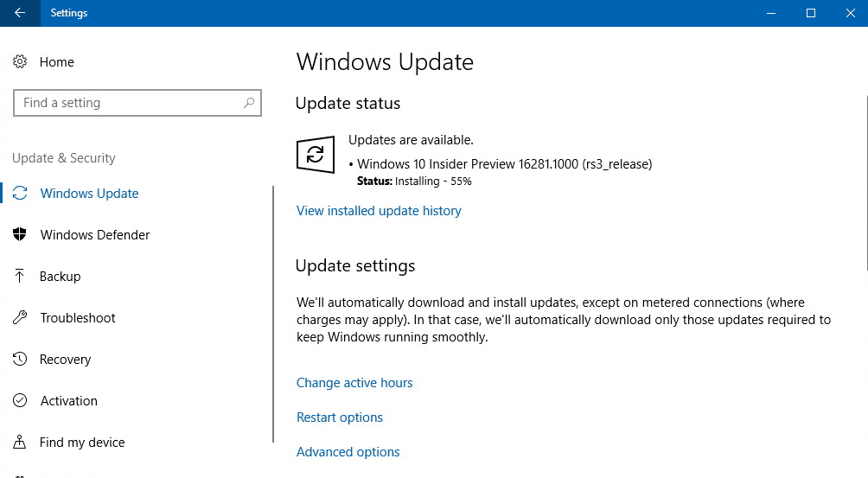Click the Windows 10 Insider Preview 16281.1000 entry
868x478 pixels.
(x=504, y=164)
